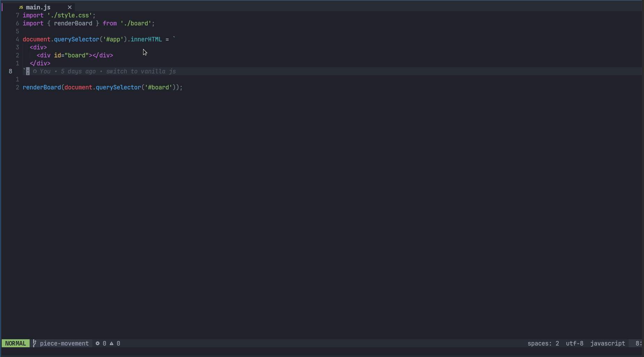The image size is (644, 357).
Task: Click the blame text switch to vanilla js
Action: (x=141, y=71)
